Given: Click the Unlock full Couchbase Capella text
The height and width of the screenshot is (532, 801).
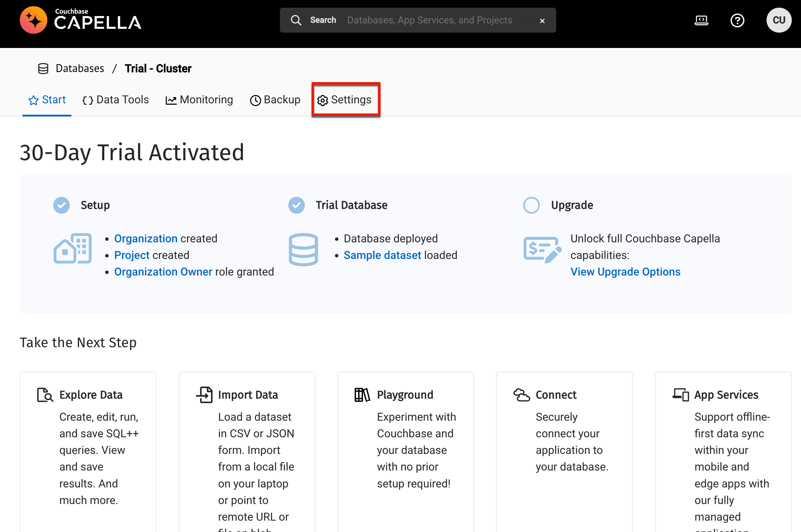Looking at the screenshot, I should [645, 247].
